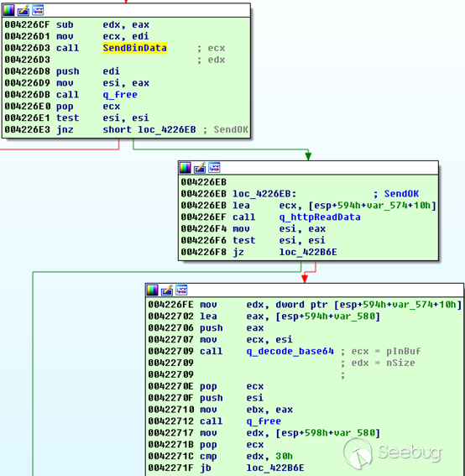Viewport: 465px width, 476px height.
Task: Click the highlighted SendBinData function name
Action: 135,48
